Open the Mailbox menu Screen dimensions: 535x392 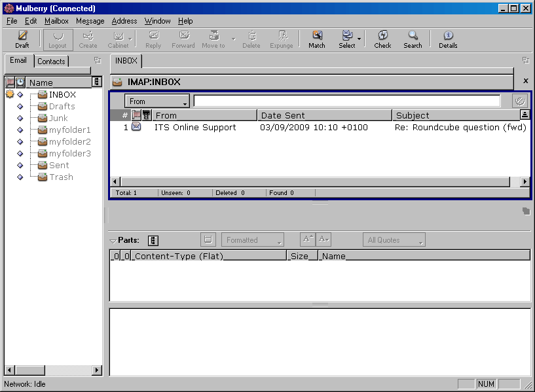pyautogui.click(x=56, y=21)
